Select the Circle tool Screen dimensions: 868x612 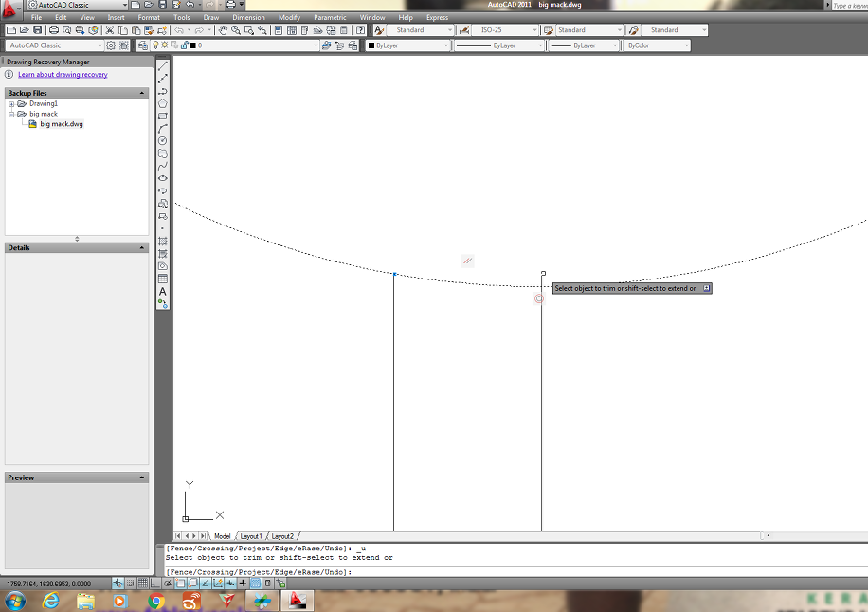pyautogui.click(x=163, y=140)
